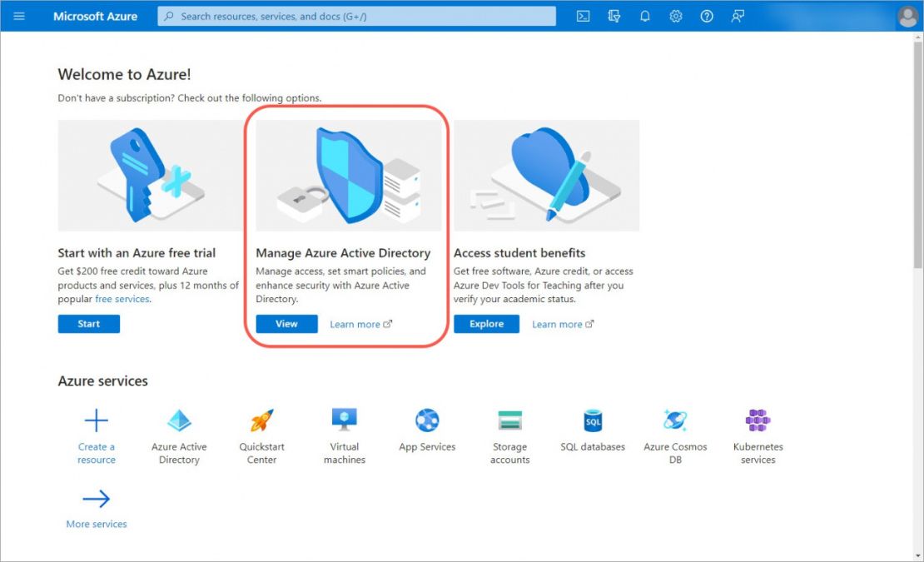Screen dimensions: 924x562
Task: Click the Azure services section heading
Action: pyautogui.click(x=102, y=381)
